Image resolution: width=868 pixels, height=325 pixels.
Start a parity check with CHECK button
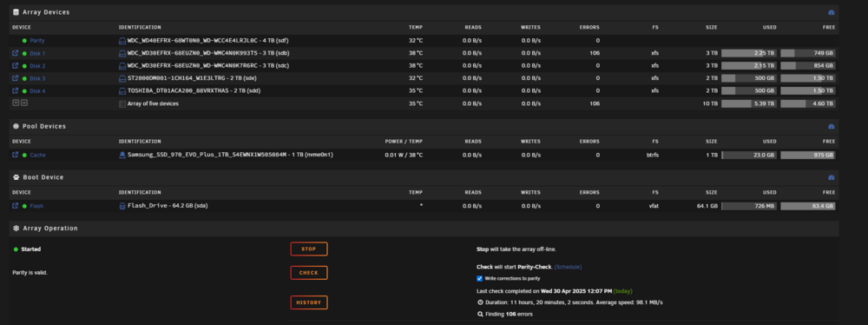[x=309, y=273]
